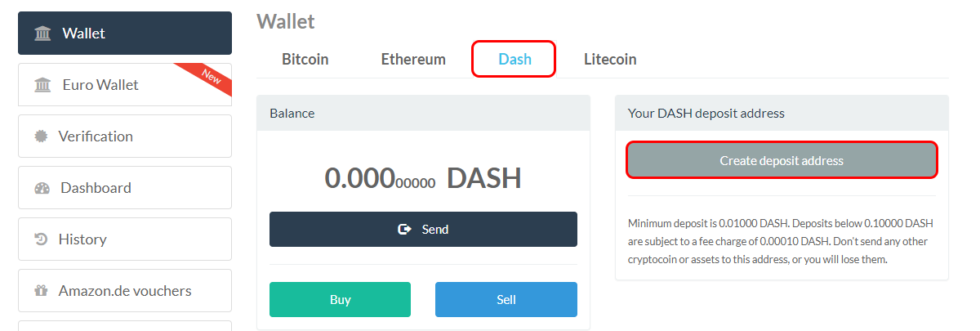Viewport: 980px width, 331px height.
Task: Click the DASH balance amount
Action: coord(423,177)
